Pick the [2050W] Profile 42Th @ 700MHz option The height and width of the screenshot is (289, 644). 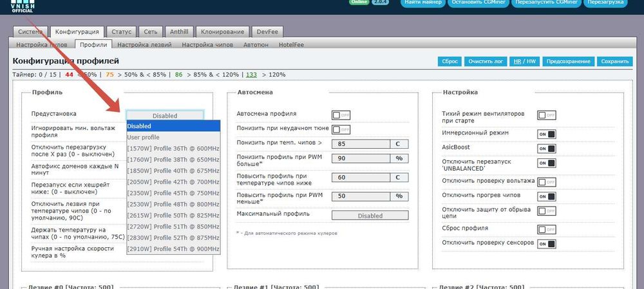[x=173, y=182]
